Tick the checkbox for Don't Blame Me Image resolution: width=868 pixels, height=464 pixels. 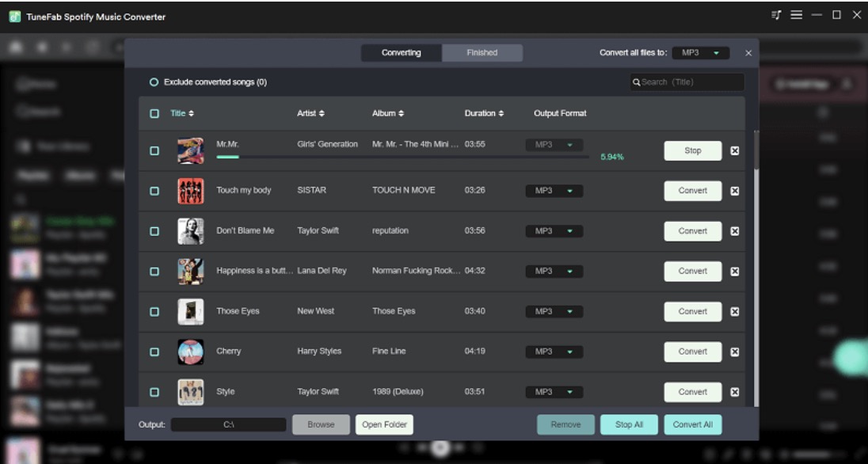pyautogui.click(x=154, y=231)
